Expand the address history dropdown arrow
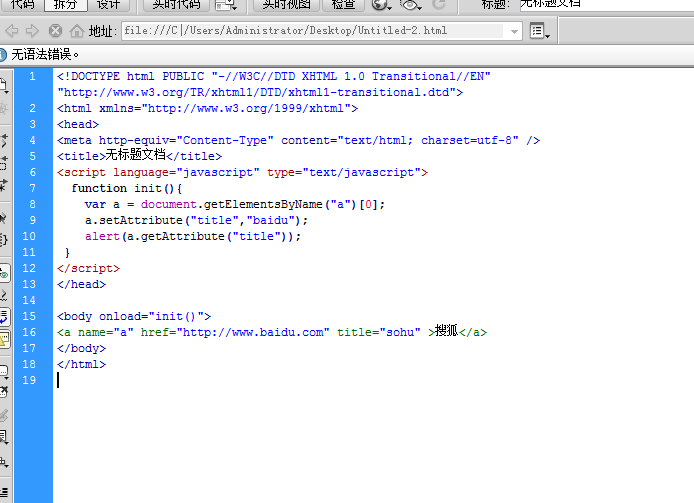694x503 pixels. [514, 31]
